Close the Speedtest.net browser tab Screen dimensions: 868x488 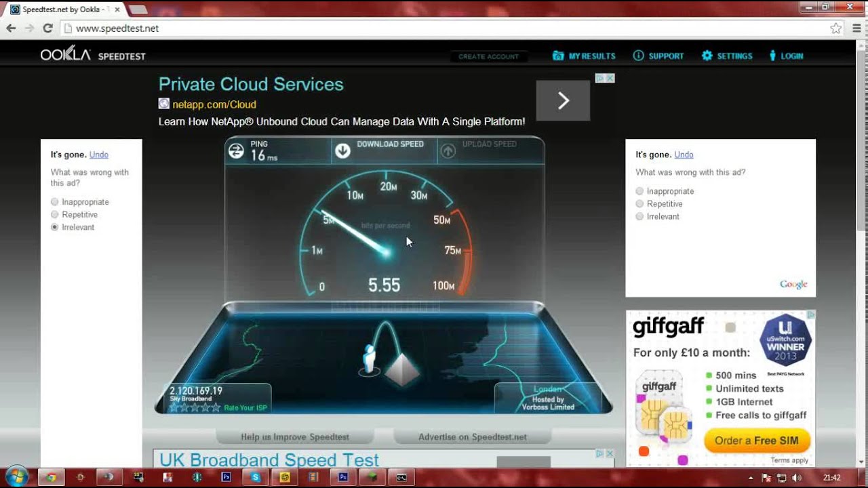(x=117, y=9)
